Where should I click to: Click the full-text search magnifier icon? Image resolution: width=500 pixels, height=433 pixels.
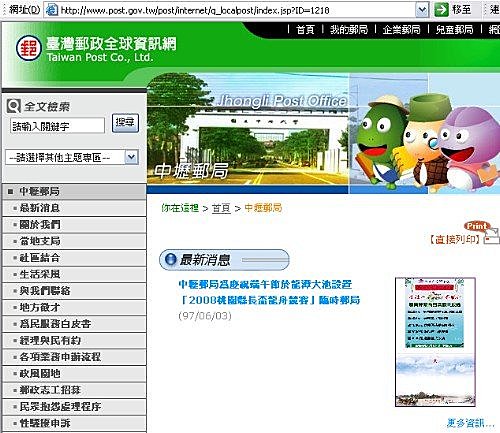click(14, 106)
